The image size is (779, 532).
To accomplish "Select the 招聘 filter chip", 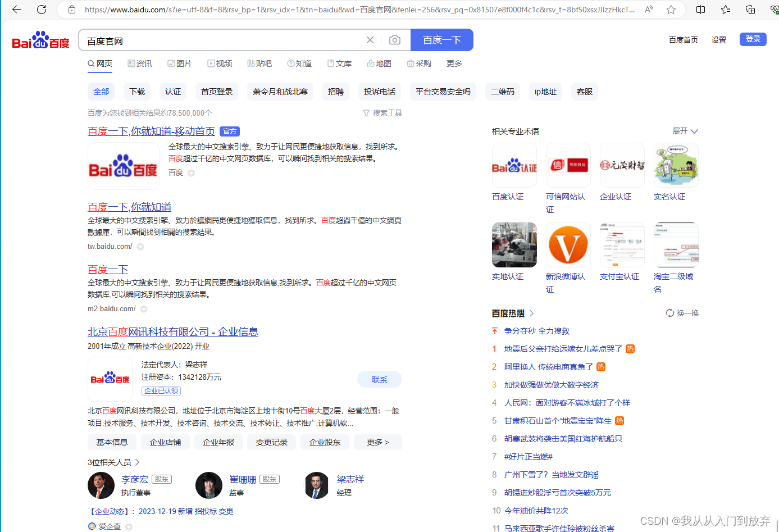I will coord(336,92).
